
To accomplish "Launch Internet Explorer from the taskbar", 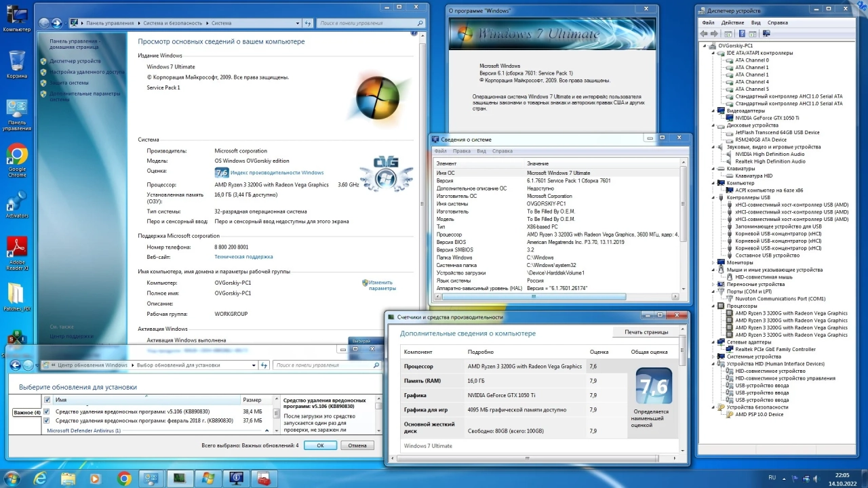I will (40, 479).
